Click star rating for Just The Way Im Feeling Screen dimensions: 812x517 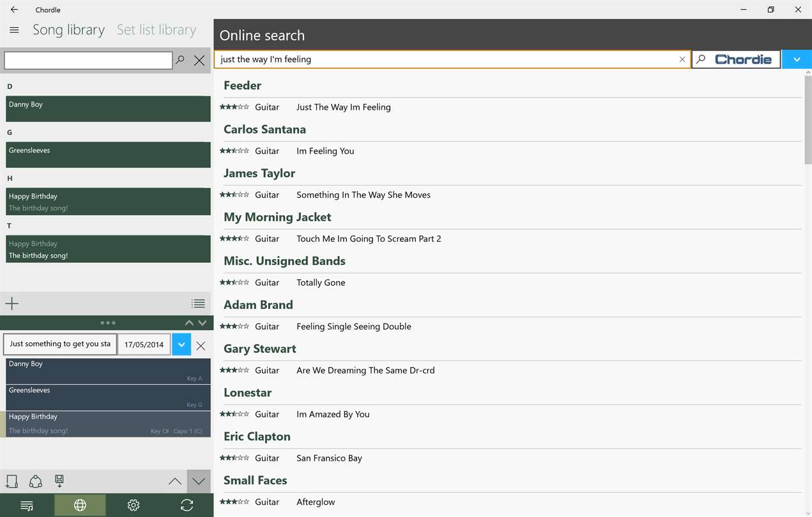234,107
